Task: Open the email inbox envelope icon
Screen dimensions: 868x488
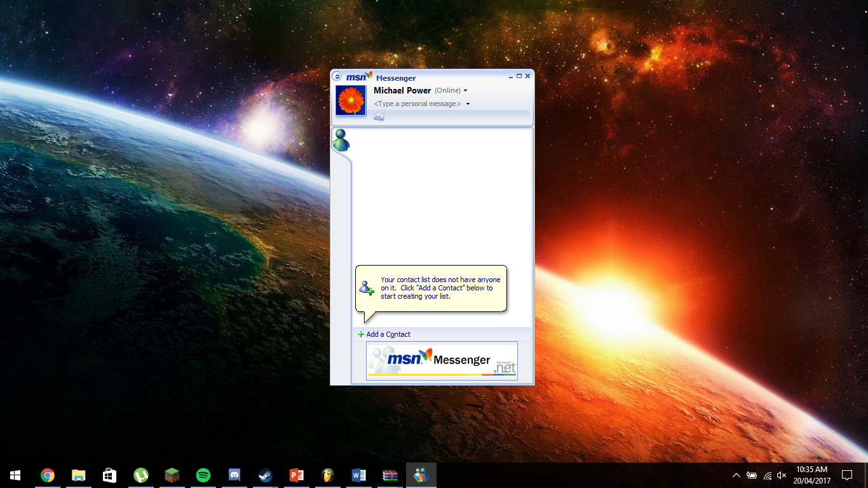Action: [x=379, y=117]
